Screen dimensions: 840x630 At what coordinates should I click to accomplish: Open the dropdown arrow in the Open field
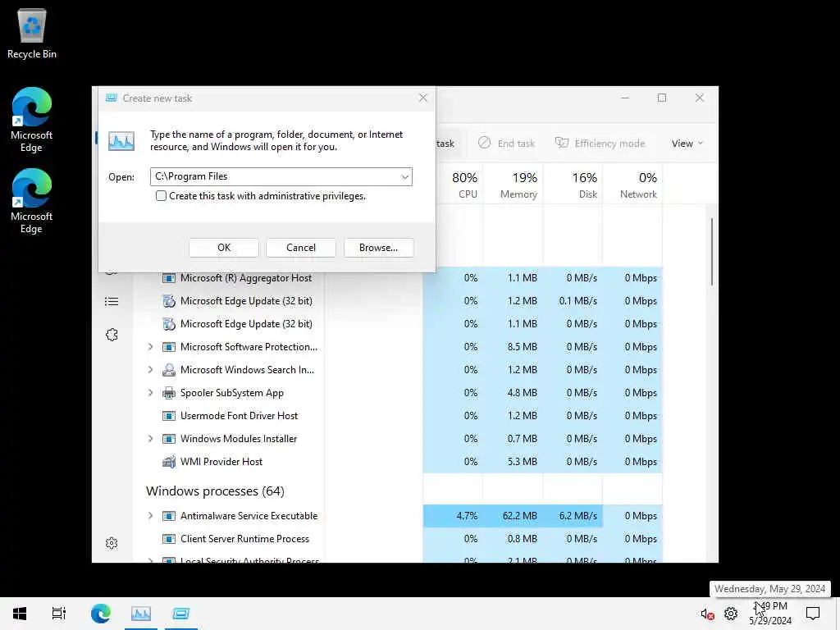(405, 177)
